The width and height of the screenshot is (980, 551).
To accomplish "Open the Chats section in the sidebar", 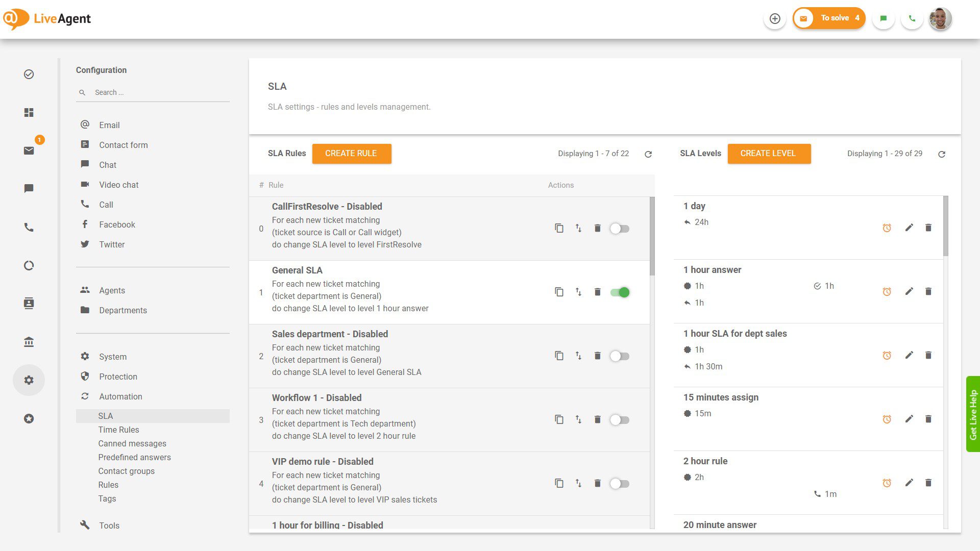I will pyautogui.click(x=29, y=188).
